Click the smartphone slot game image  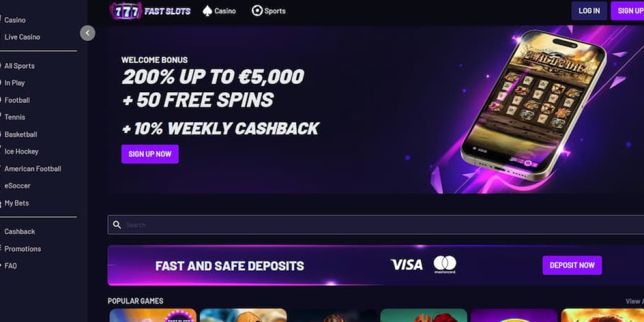point(533,105)
